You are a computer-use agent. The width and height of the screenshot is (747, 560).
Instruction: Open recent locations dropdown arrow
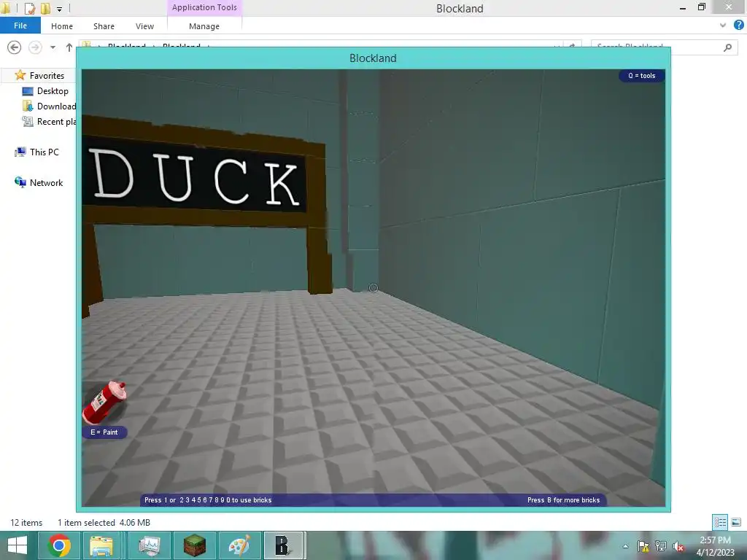point(53,47)
